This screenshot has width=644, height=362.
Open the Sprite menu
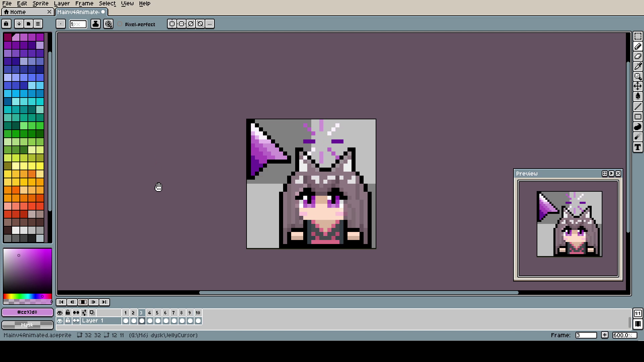pyautogui.click(x=40, y=3)
